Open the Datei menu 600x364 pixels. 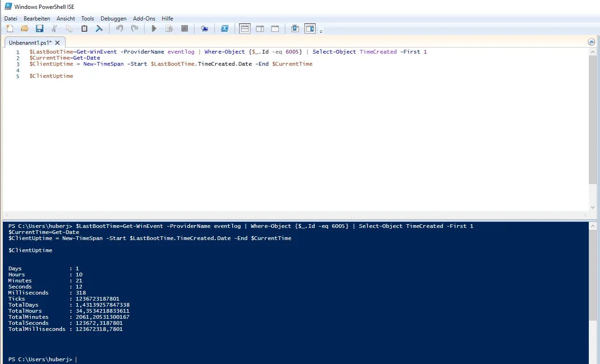(x=11, y=19)
